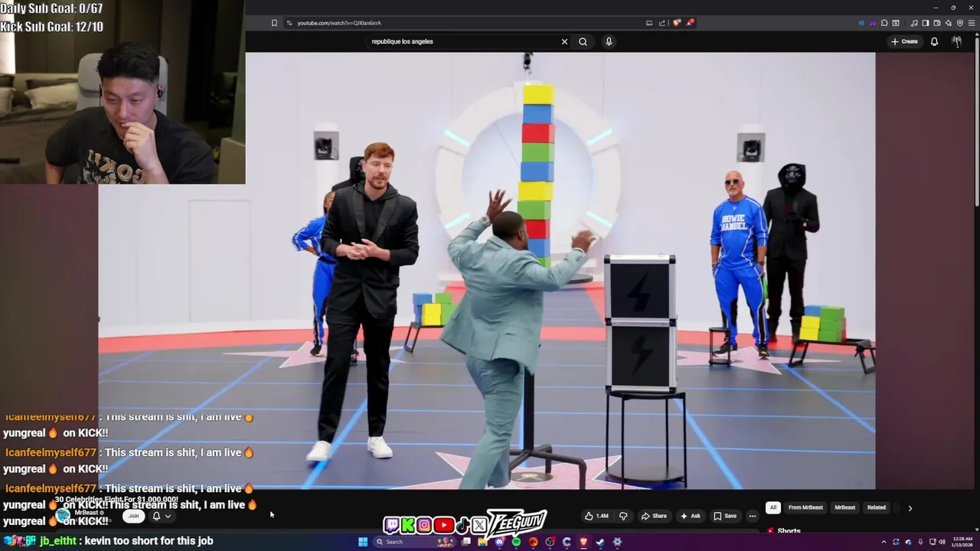980x551 pixels.
Task: Click the Kick logo in overlay
Action: coord(407,525)
